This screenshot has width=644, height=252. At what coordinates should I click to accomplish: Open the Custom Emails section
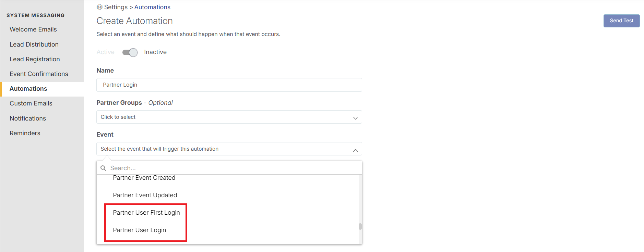point(31,103)
